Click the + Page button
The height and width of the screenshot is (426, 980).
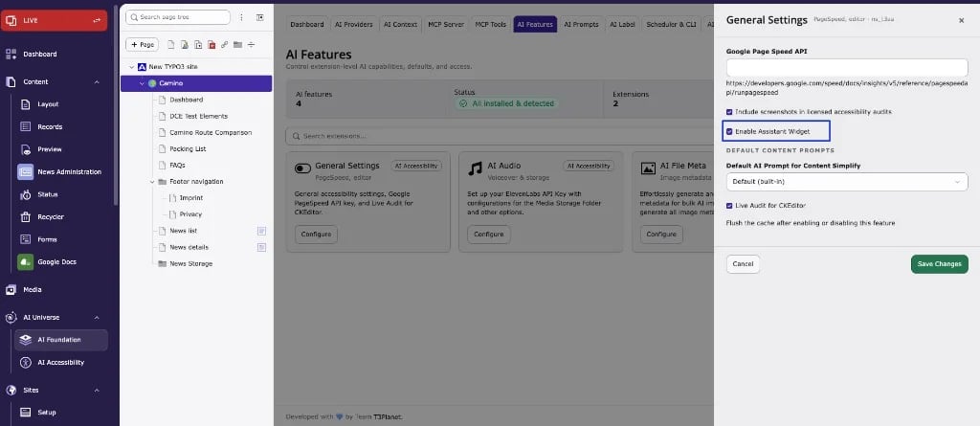[142, 44]
